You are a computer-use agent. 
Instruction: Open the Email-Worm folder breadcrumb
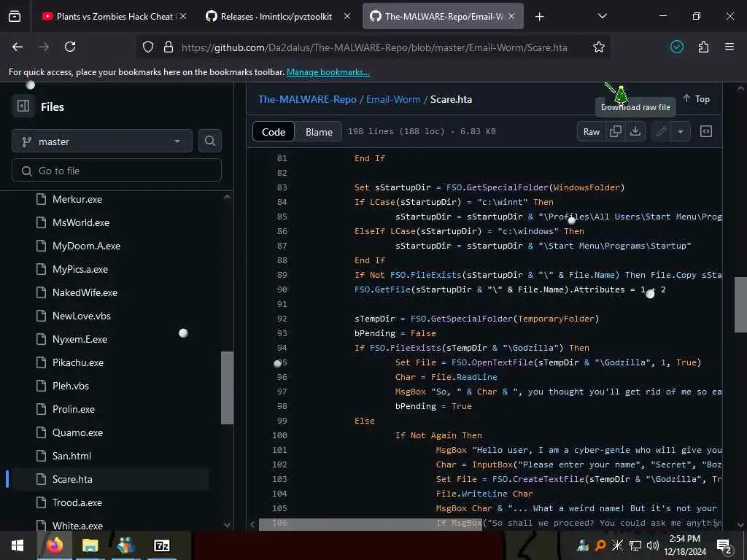click(x=393, y=99)
